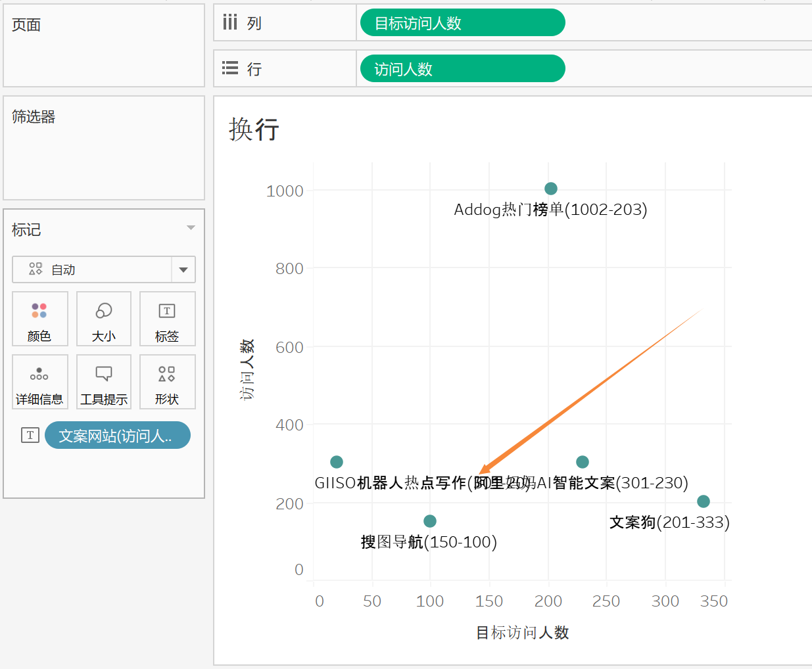Click the columns shelf icon next to 列
The image size is (812, 669).
[229, 23]
